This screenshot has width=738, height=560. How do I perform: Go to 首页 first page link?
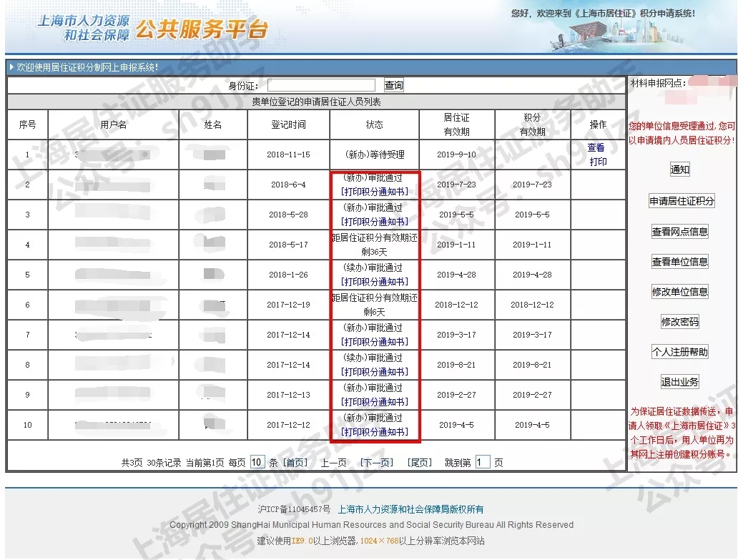(295, 463)
